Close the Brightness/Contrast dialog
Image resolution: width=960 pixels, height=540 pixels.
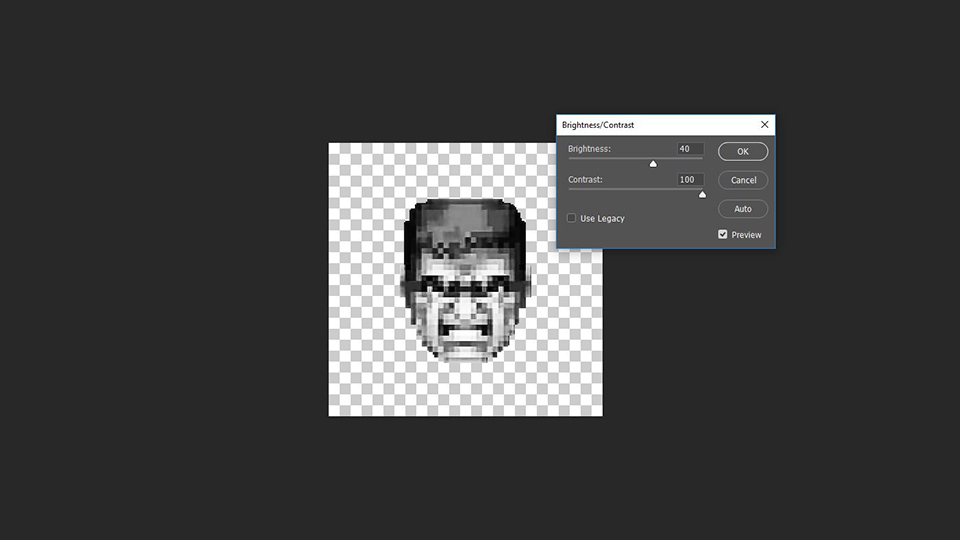coord(765,124)
